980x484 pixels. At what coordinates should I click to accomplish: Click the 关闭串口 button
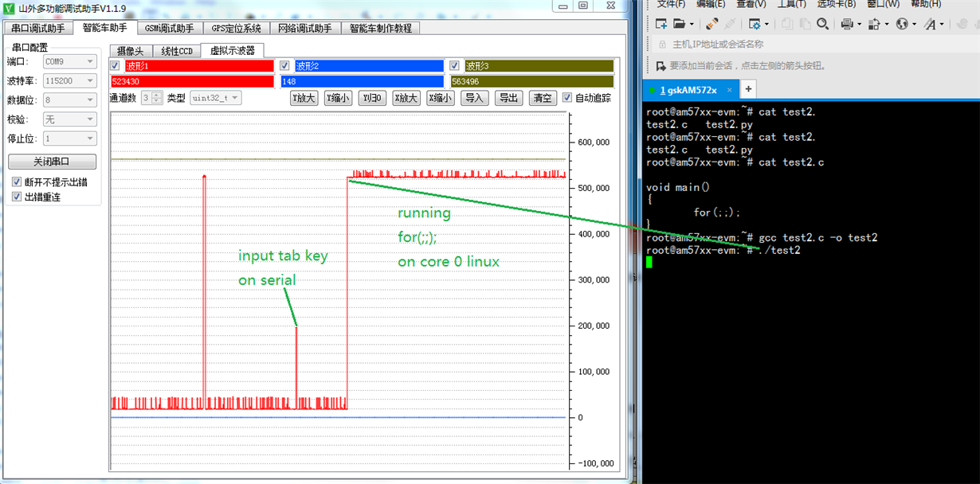tap(53, 162)
